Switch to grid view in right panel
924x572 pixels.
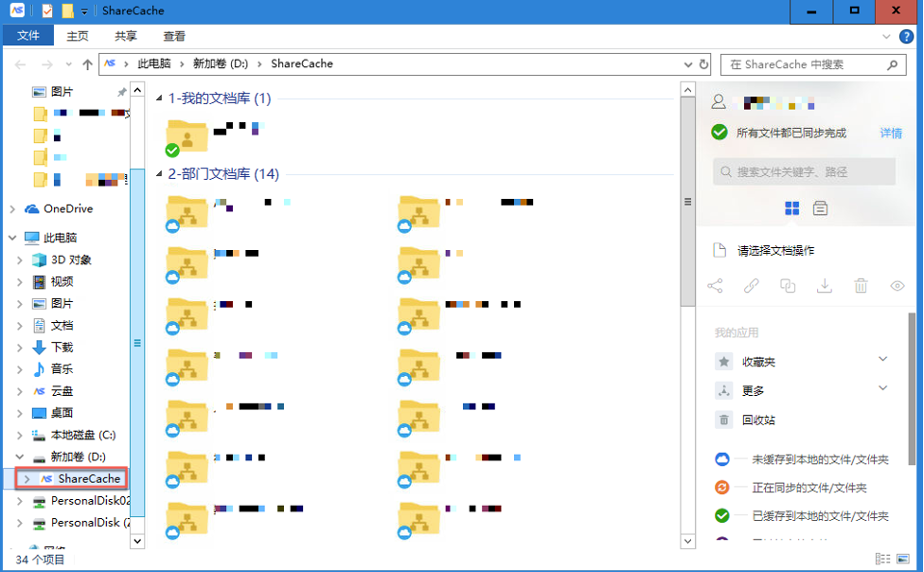coord(792,208)
